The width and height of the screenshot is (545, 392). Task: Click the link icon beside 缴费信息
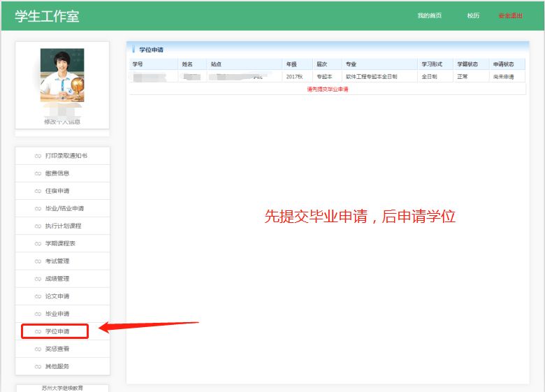[38, 173]
